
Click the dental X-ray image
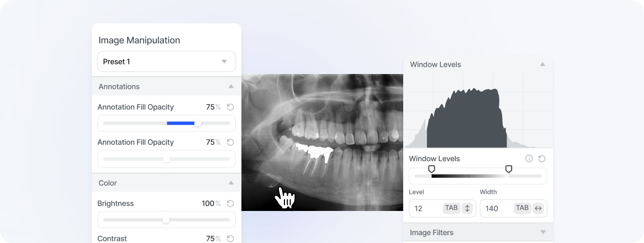pyautogui.click(x=323, y=142)
